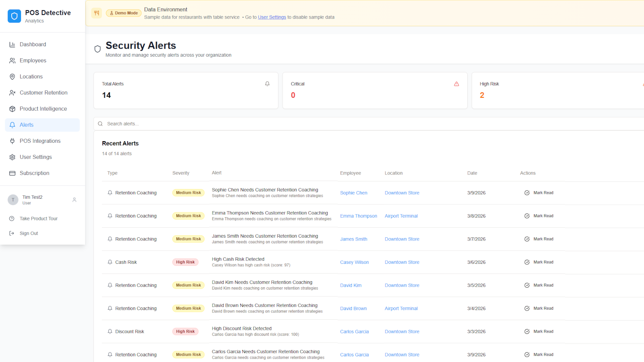Click the warning triangle icon in Critical card
Screen dimensions: 644x362
pyautogui.click(x=456, y=84)
